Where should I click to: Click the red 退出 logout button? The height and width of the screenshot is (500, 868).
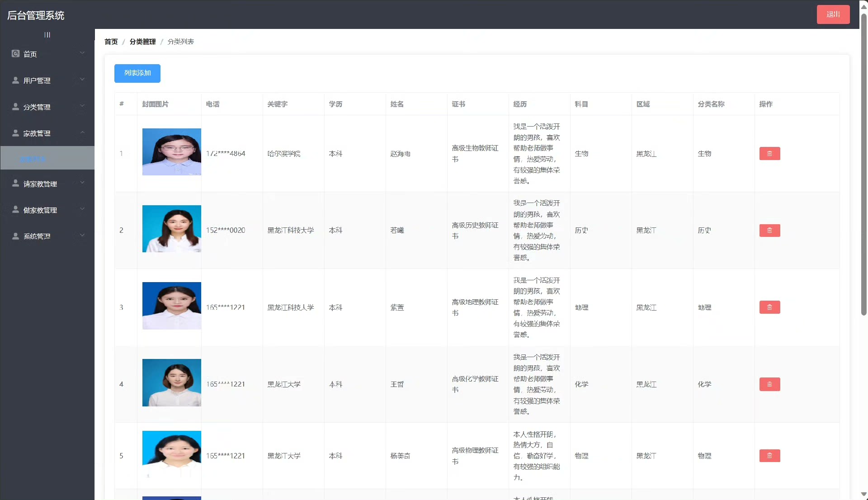833,14
